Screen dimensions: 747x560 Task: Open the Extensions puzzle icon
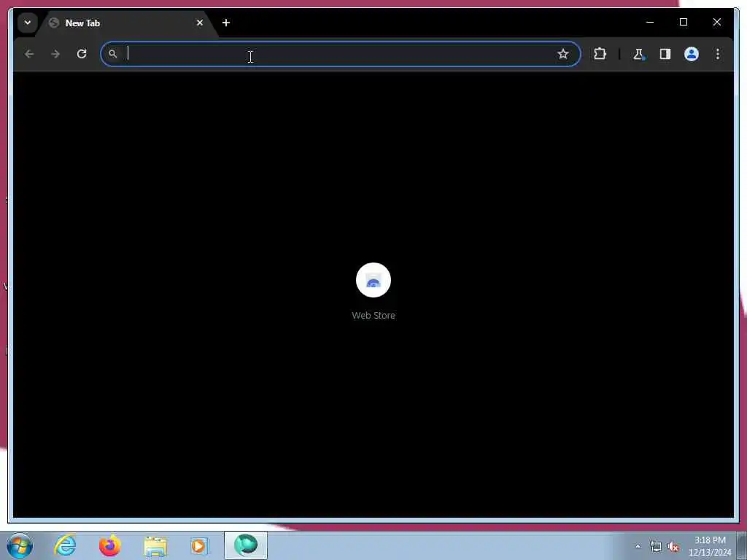600,54
